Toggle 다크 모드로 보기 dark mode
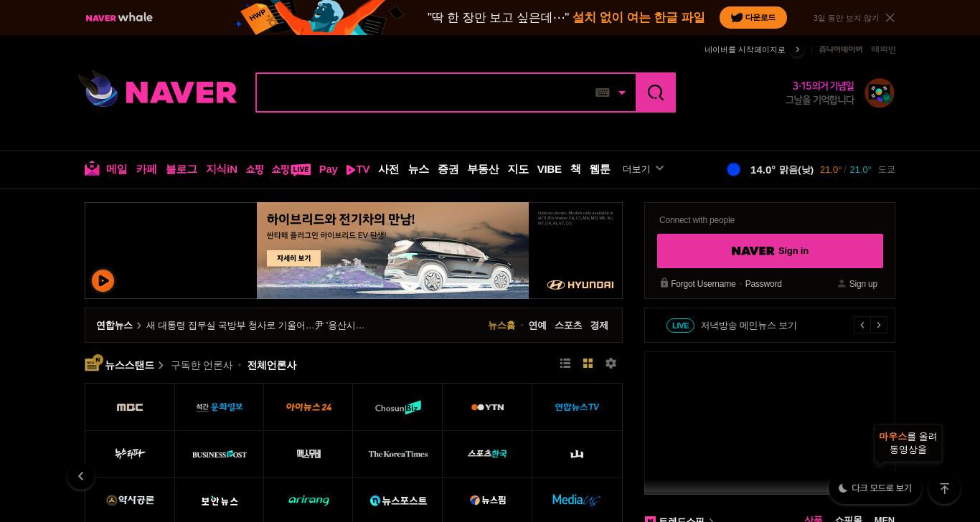 [875, 488]
